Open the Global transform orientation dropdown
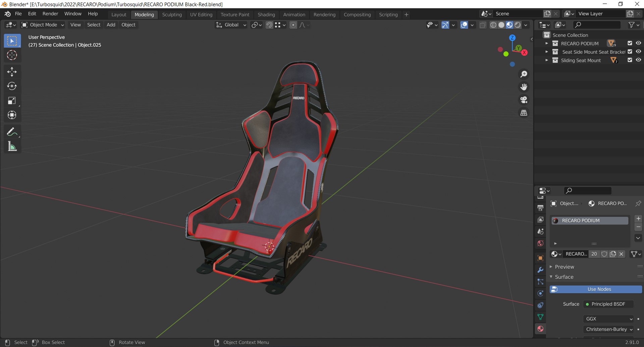The width and height of the screenshot is (644, 347). point(231,25)
